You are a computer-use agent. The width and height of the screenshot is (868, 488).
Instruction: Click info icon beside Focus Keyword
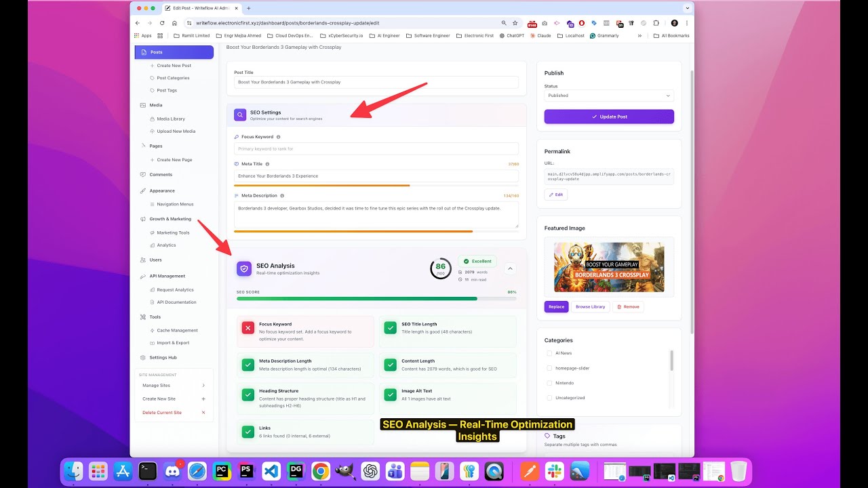click(278, 137)
